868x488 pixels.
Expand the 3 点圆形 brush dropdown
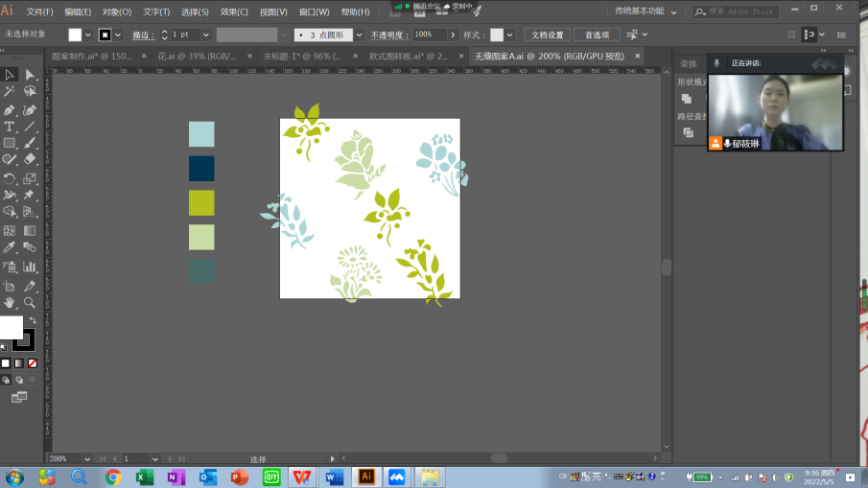point(359,35)
